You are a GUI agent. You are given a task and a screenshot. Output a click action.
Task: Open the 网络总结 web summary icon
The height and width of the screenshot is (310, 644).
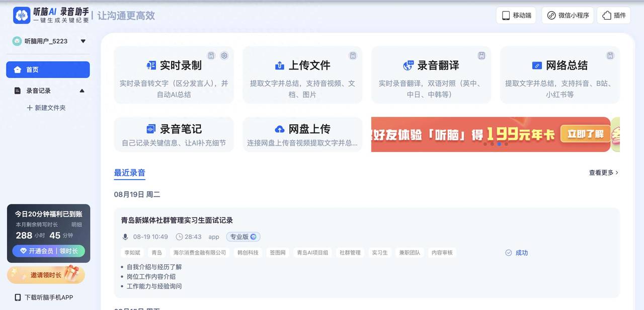coord(537,65)
